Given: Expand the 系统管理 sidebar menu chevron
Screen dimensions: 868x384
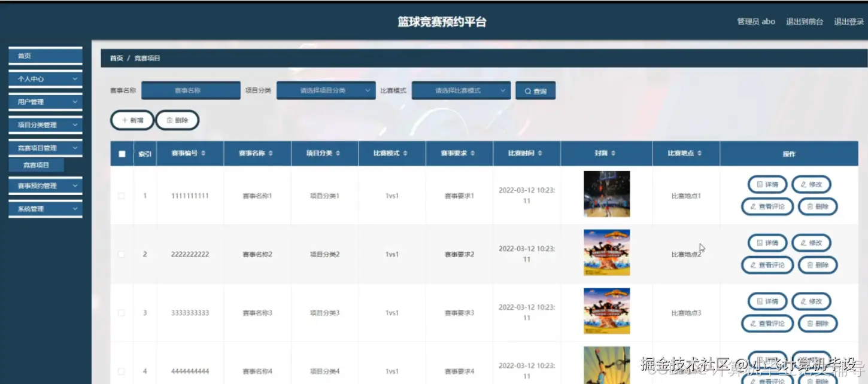Looking at the screenshot, I should coord(75,209).
